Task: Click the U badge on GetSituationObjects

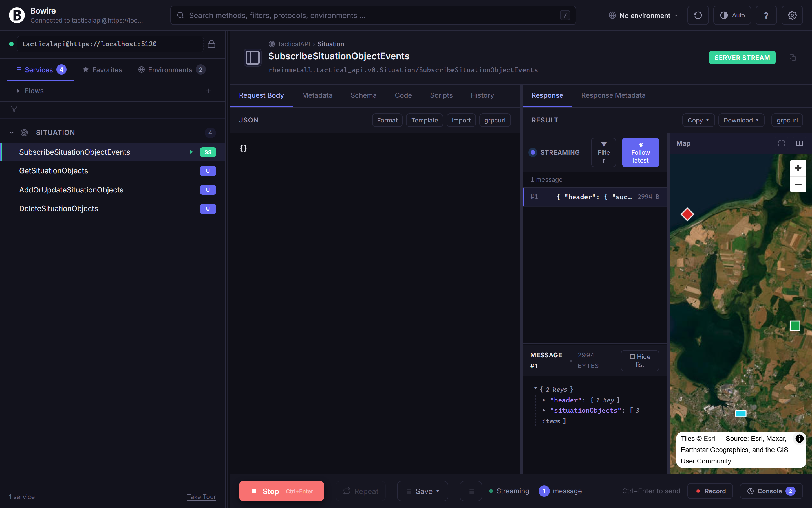Action: (x=208, y=171)
